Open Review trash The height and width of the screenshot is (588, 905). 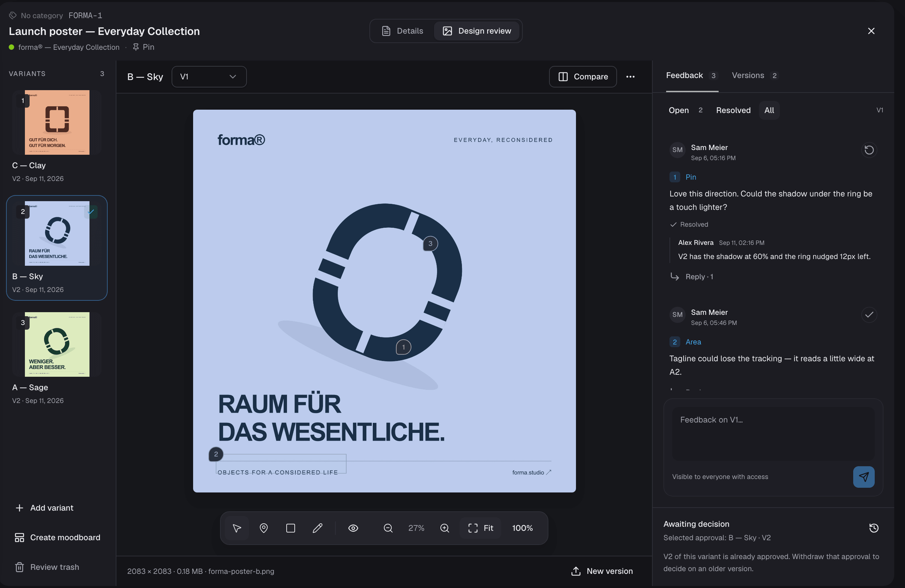click(47, 567)
